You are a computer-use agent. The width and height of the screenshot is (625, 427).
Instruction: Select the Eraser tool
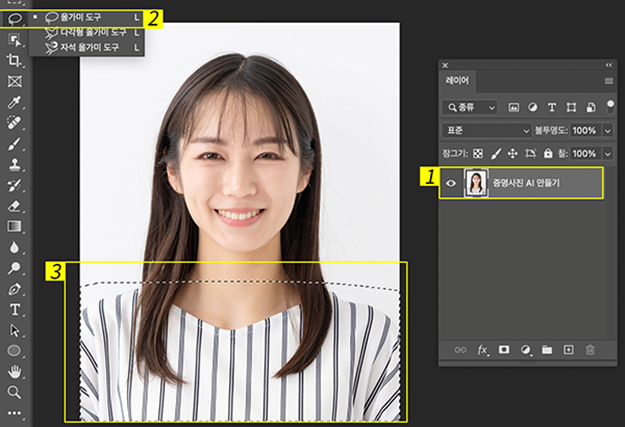(14, 205)
